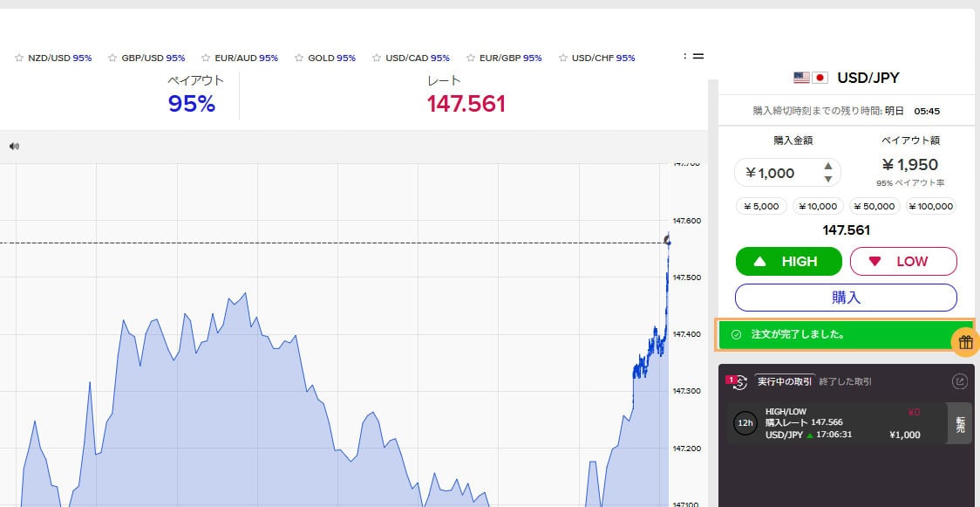Click the 17:06:31 trade timestamp

pos(834,435)
